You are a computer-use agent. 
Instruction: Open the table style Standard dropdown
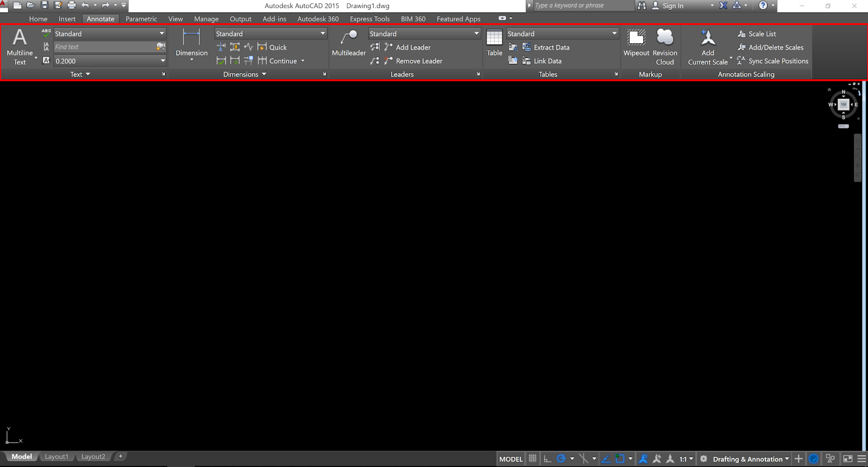(x=563, y=34)
